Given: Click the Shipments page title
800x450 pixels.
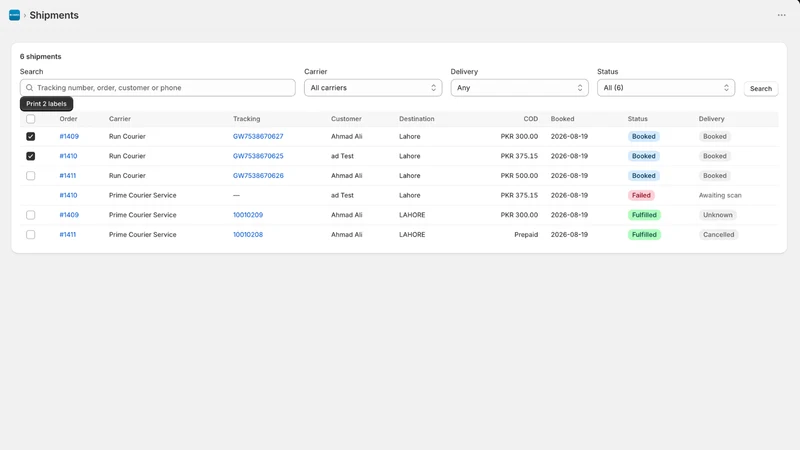Looking at the screenshot, I should [54, 15].
